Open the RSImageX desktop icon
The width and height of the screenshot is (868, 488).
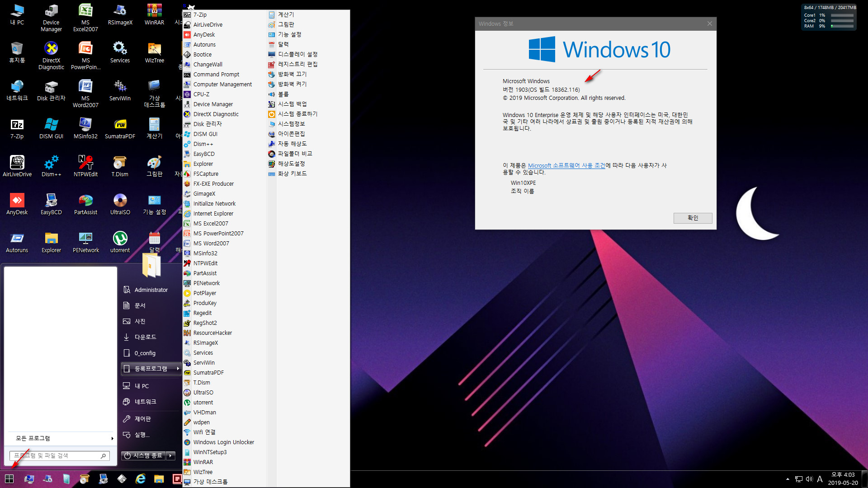pos(120,15)
